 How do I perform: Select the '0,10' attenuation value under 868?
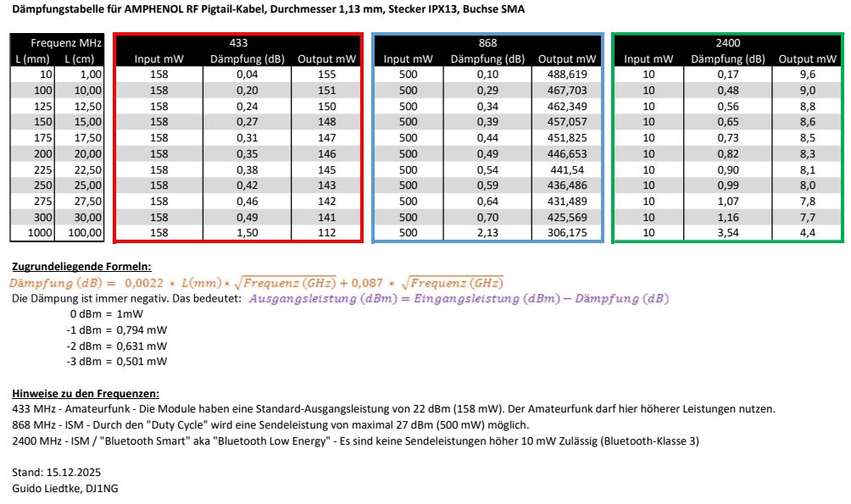487,75
